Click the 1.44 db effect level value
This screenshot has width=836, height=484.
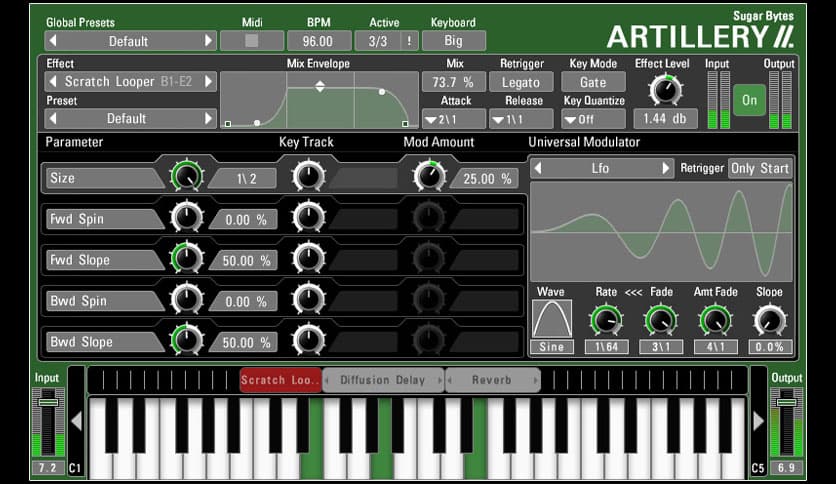click(665, 119)
